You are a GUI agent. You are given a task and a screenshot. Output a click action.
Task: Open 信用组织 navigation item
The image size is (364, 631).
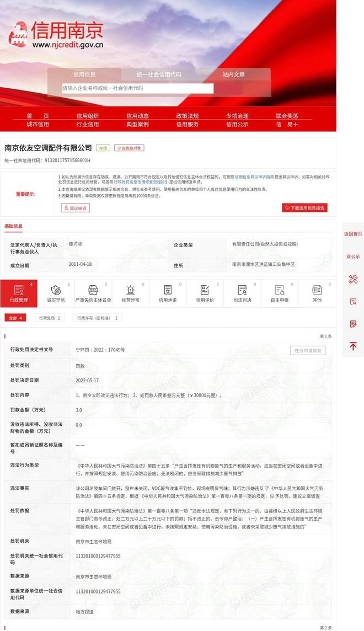tap(88, 115)
